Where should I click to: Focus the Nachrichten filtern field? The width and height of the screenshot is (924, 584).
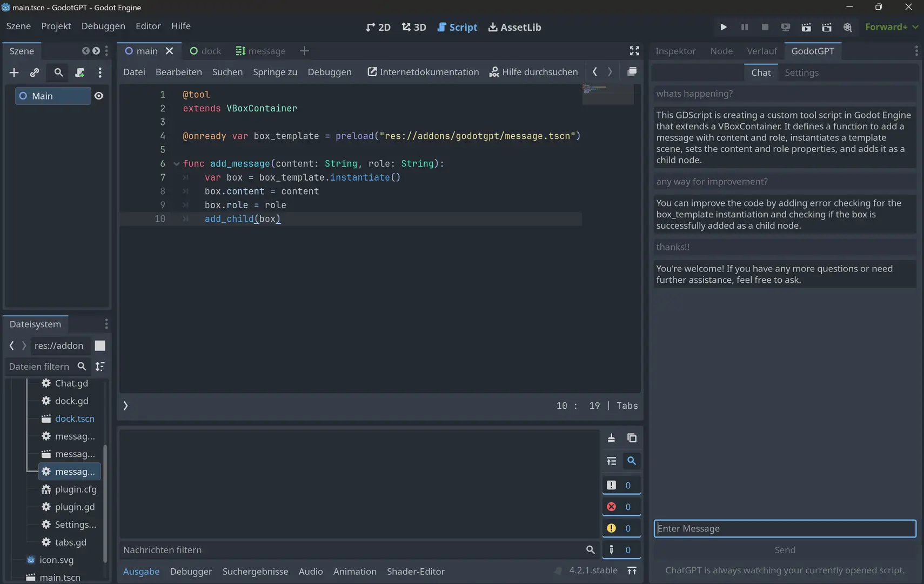click(359, 550)
